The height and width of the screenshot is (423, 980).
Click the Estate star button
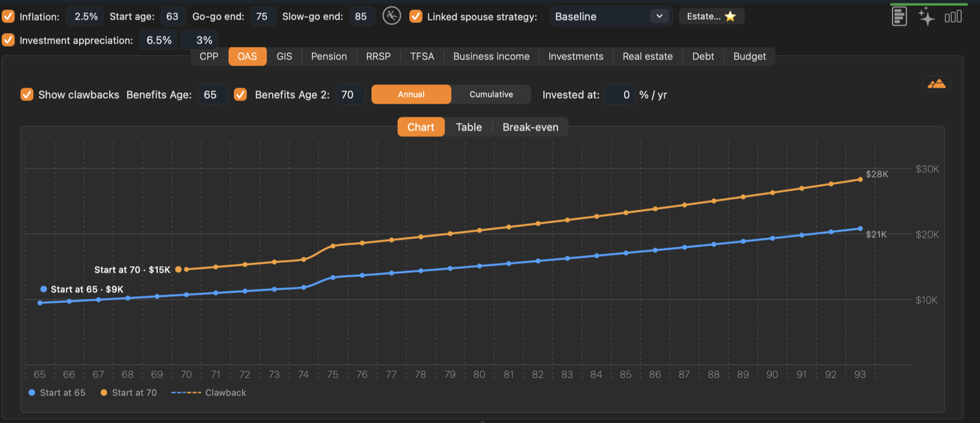tap(711, 16)
